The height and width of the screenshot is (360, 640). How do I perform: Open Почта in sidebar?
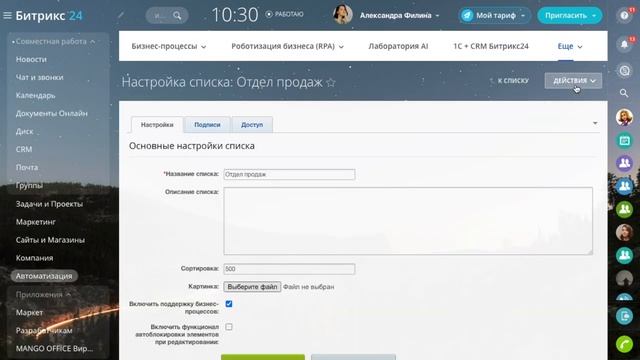[27, 167]
